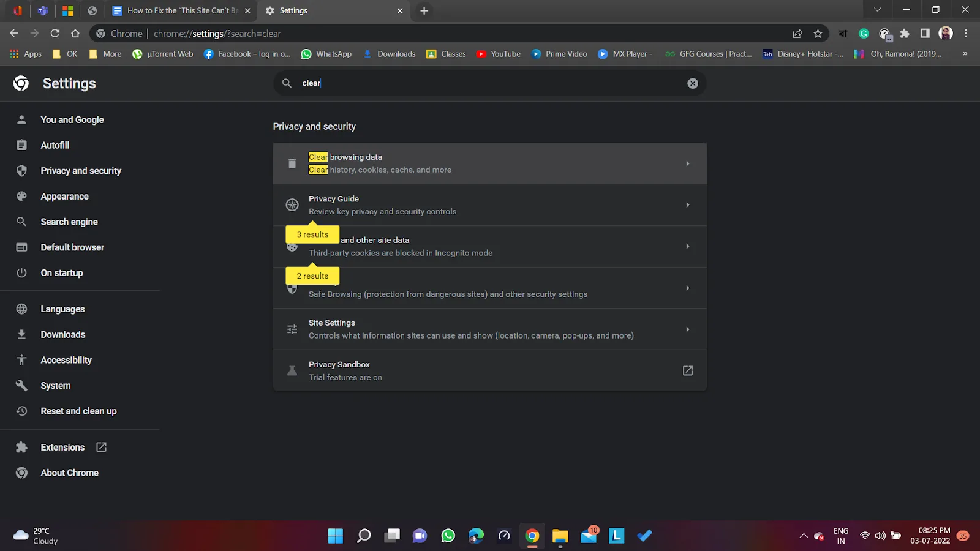This screenshot has width=980, height=551.
Task: Bookmark this page with the star icon
Action: [818, 34]
